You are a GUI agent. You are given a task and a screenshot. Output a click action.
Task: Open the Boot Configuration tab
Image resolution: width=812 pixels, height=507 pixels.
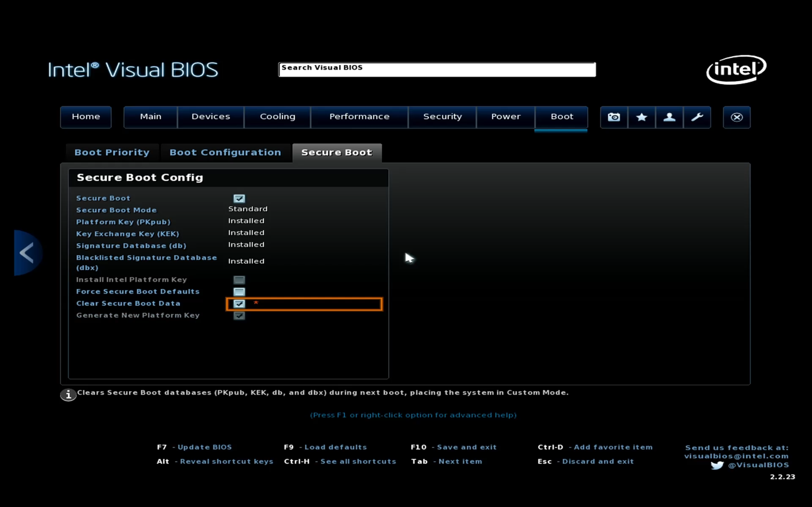[225, 153]
